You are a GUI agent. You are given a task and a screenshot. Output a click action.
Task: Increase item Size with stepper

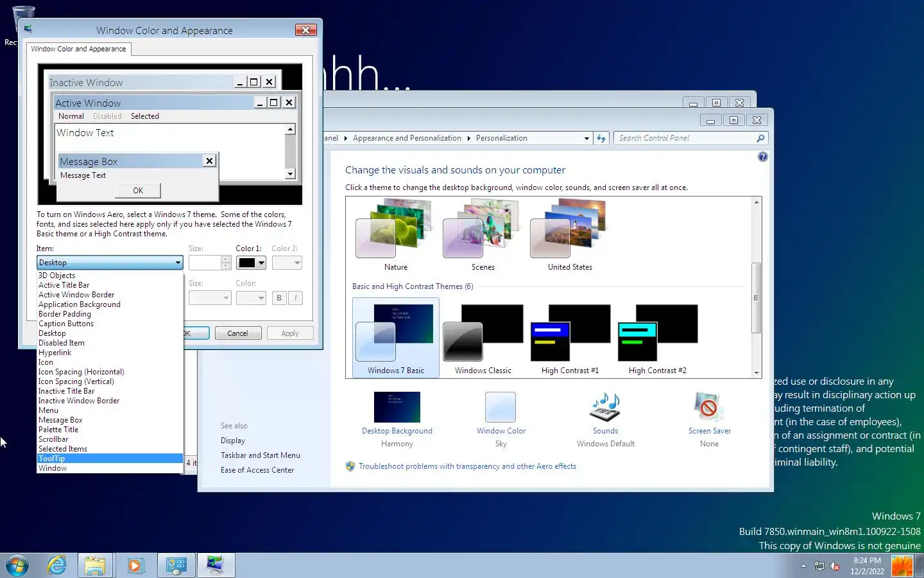pos(225,259)
